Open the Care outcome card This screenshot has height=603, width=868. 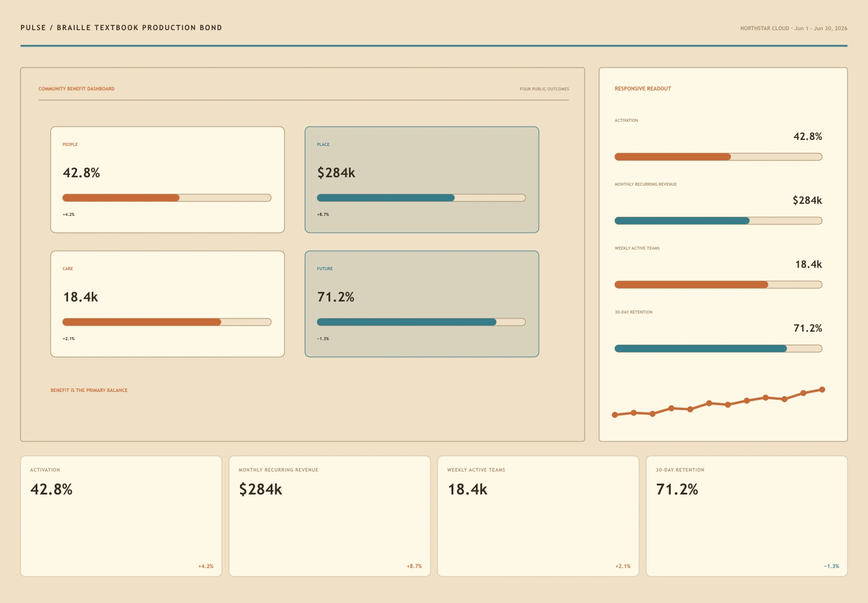click(x=168, y=304)
